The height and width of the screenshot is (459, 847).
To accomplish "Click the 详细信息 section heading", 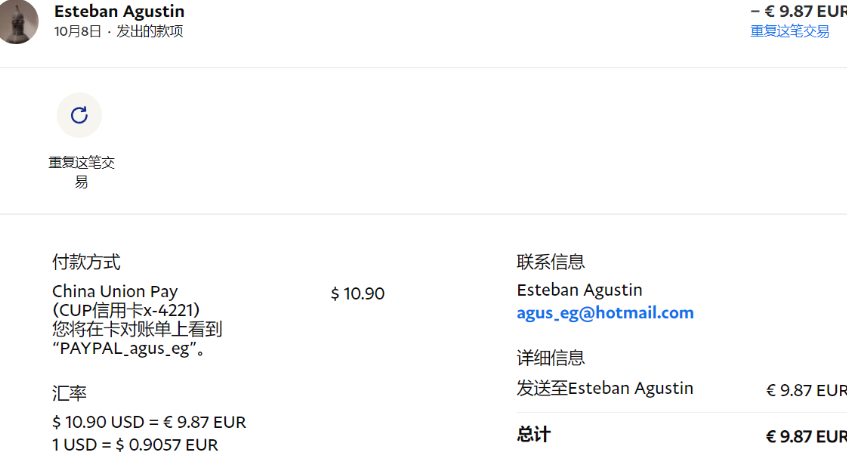I will point(550,357).
